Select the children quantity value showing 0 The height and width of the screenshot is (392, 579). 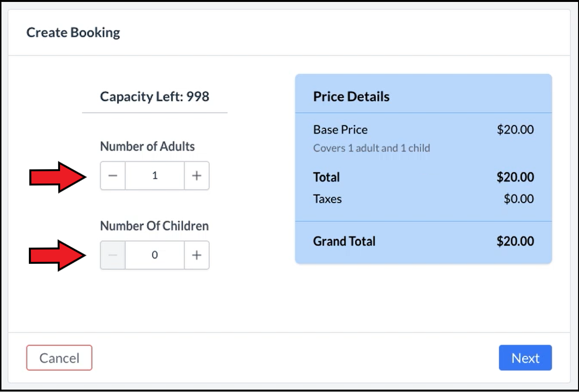tap(154, 255)
